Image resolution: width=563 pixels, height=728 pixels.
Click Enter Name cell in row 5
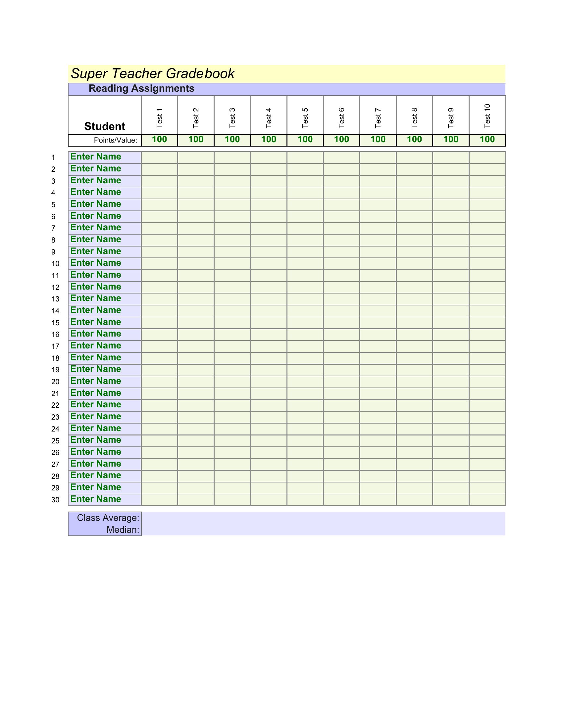(x=105, y=205)
